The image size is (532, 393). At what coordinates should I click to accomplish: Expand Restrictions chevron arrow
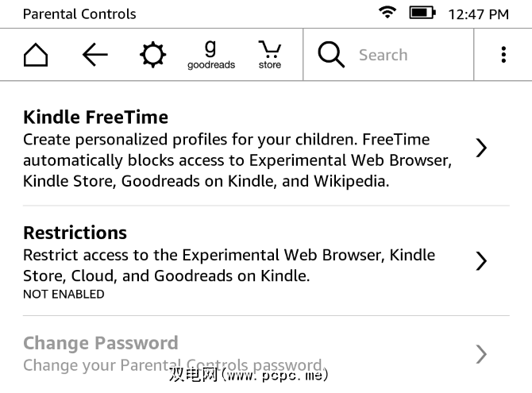pyautogui.click(x=481, y=261)
